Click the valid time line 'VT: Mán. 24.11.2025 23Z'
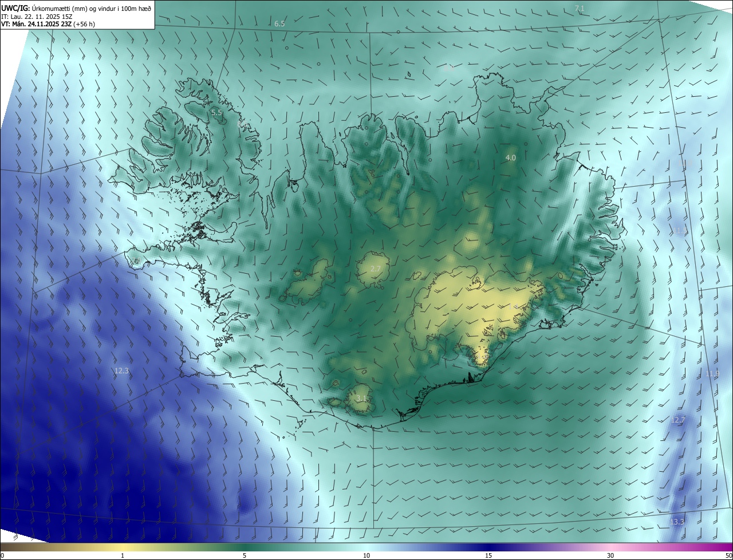 [x=36, y=24]
